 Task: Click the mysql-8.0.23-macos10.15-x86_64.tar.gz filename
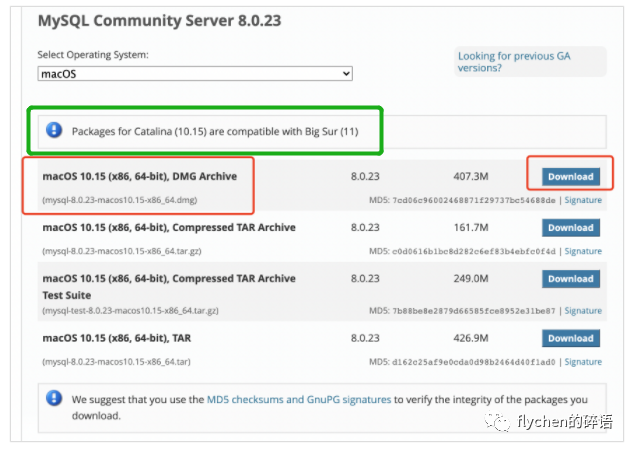(x=124, y=252)
